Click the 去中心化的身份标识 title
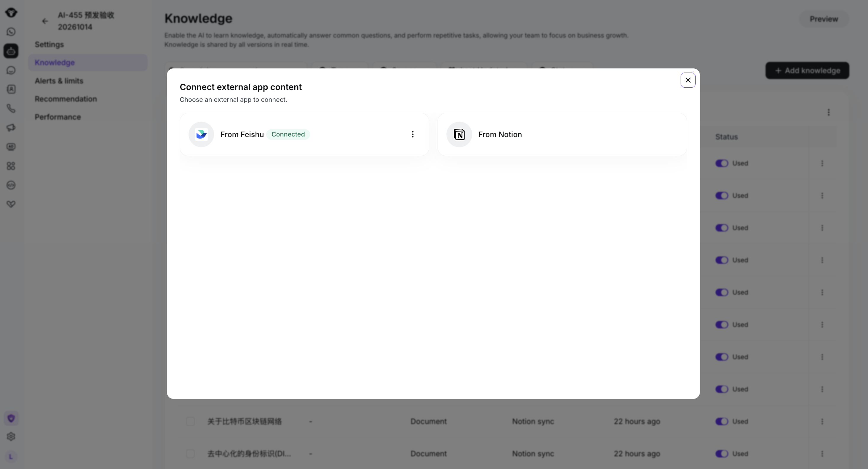Screen dimensions: 868x469 pos(249,454)
